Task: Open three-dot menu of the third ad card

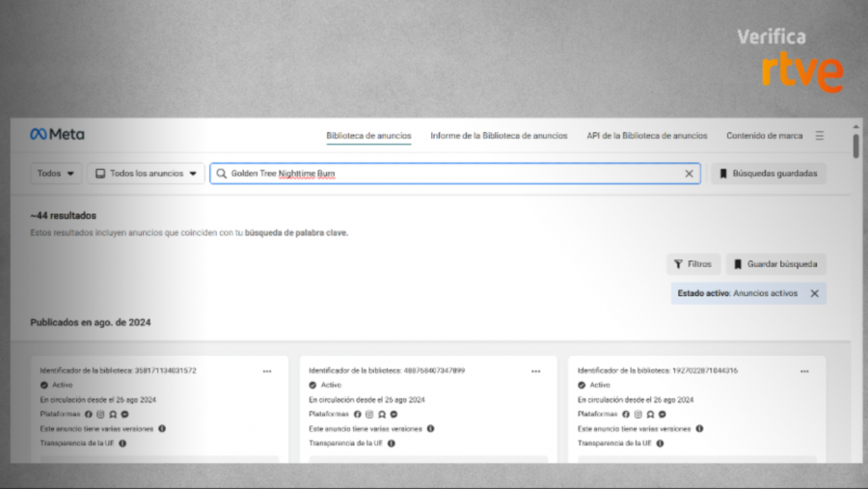Action: point(804,370)
